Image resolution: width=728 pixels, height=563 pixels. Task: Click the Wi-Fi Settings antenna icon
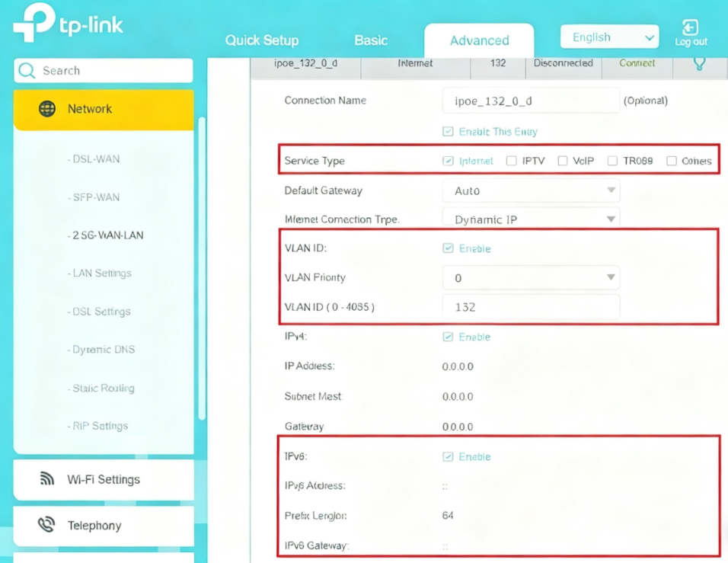coord(46,479)
